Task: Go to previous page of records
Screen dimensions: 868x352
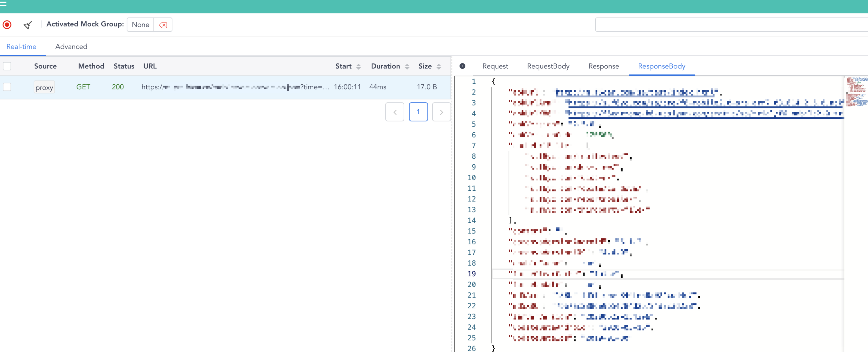Action: tap(395, 112)
